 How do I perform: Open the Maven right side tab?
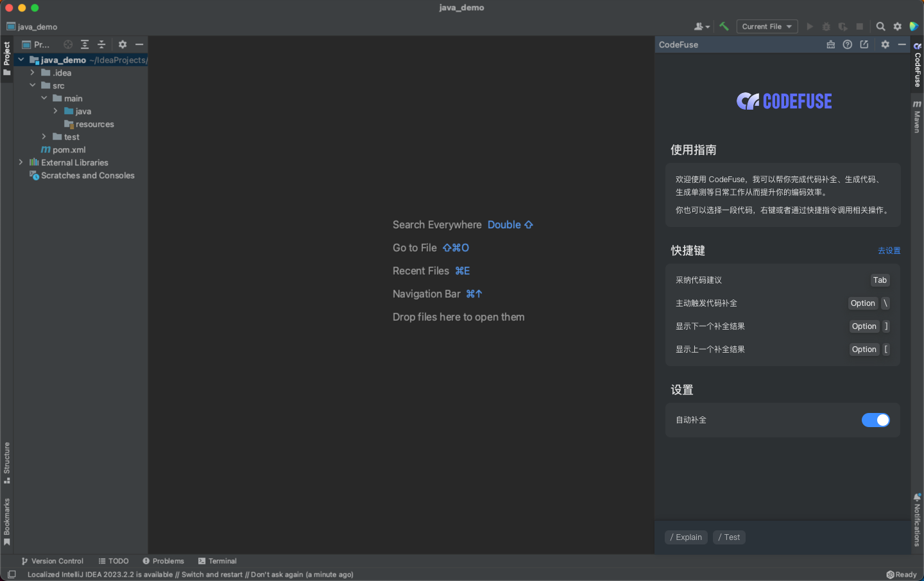pyautogui.click(x=918, y=117)
